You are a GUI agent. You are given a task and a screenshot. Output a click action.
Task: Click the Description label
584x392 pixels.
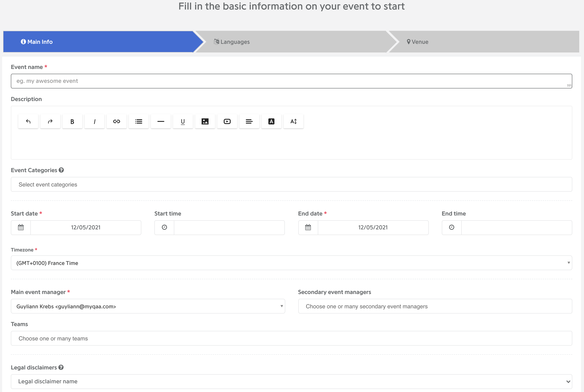(x=26, y=99)
